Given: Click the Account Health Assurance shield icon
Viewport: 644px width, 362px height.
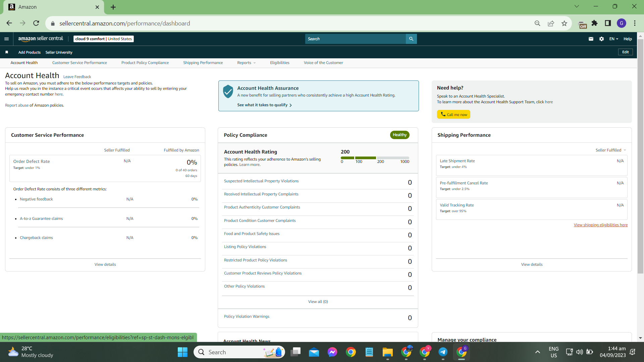Looking at the screenshot, I should (228, 91).
